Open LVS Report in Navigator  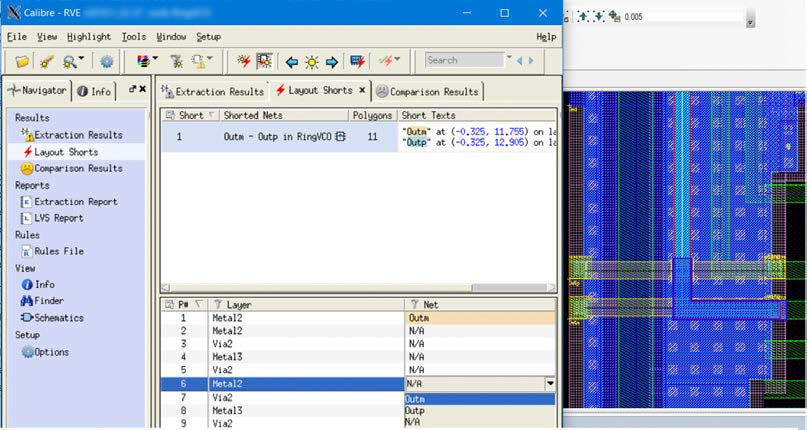click(x=52, y=218)
